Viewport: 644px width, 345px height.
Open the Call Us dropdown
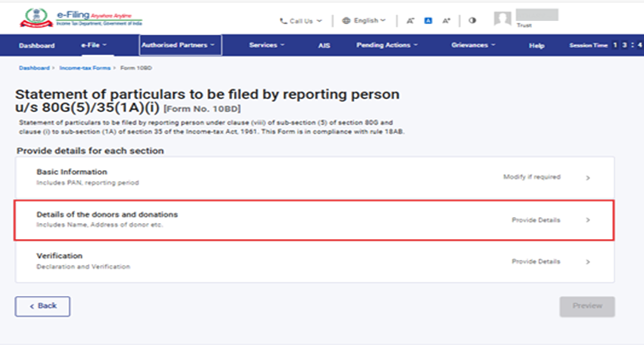300,20
